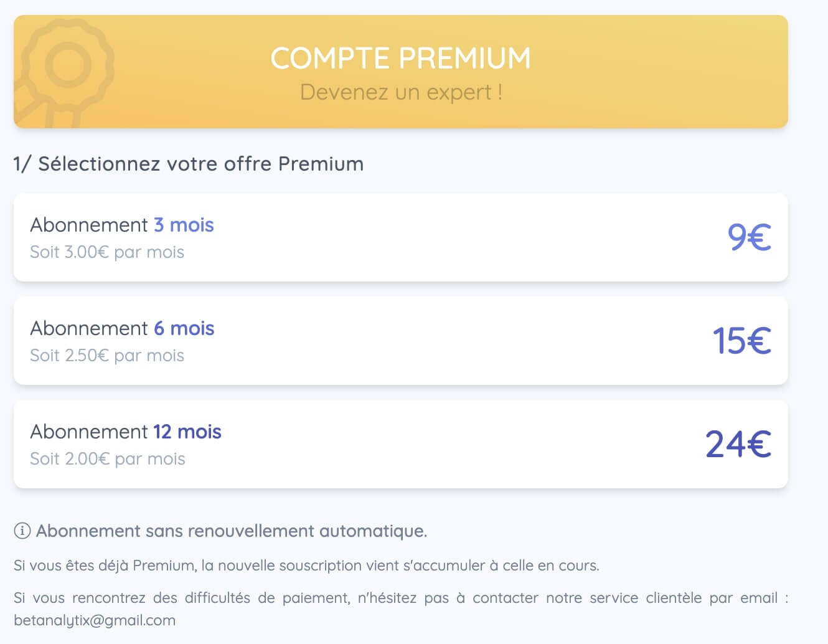Select the Abonnement 3 mois offer card

(401, 237)
